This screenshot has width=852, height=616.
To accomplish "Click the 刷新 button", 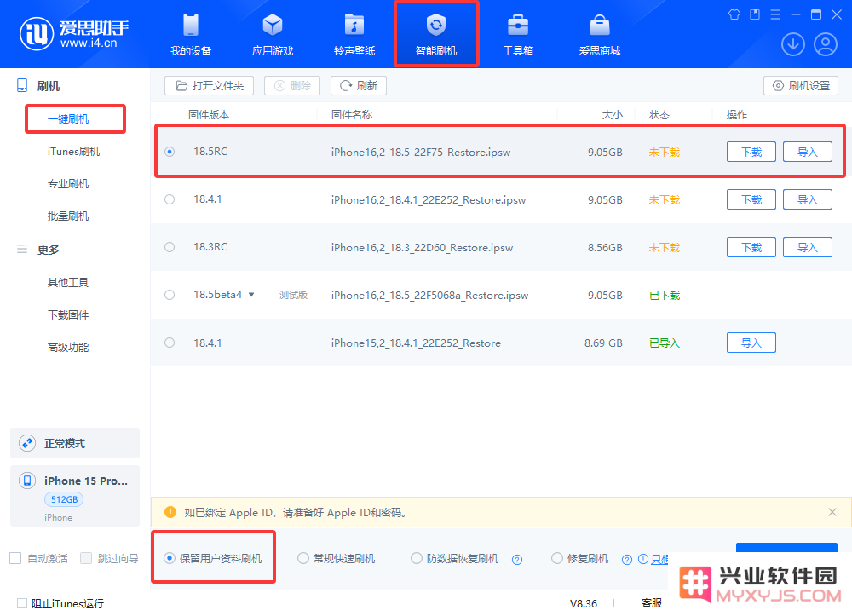I will point(359,86).
